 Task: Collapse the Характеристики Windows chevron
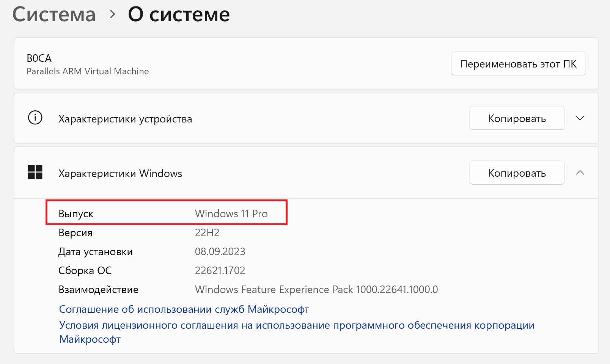click(580, 173)
